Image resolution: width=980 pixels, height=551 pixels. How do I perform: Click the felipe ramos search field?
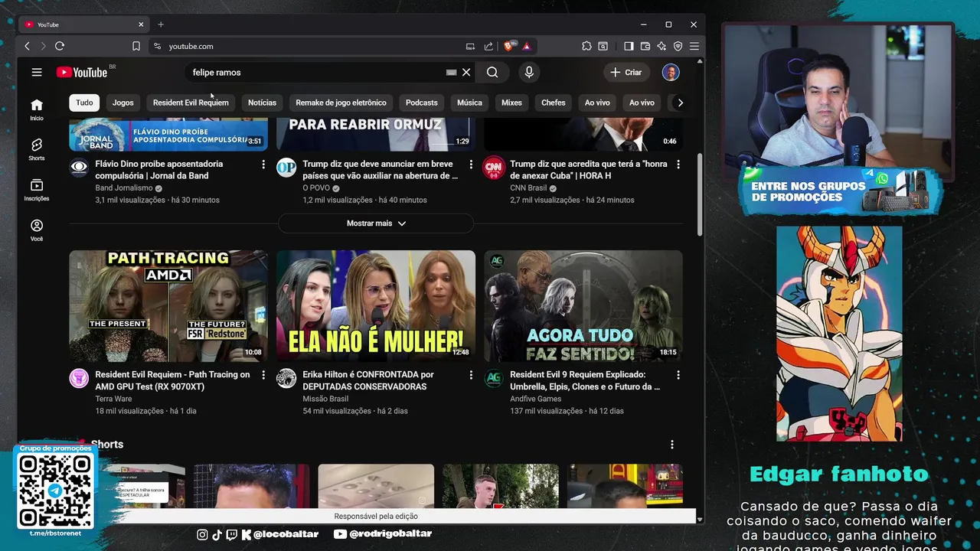pyautogui.click(x=318, y=72)
